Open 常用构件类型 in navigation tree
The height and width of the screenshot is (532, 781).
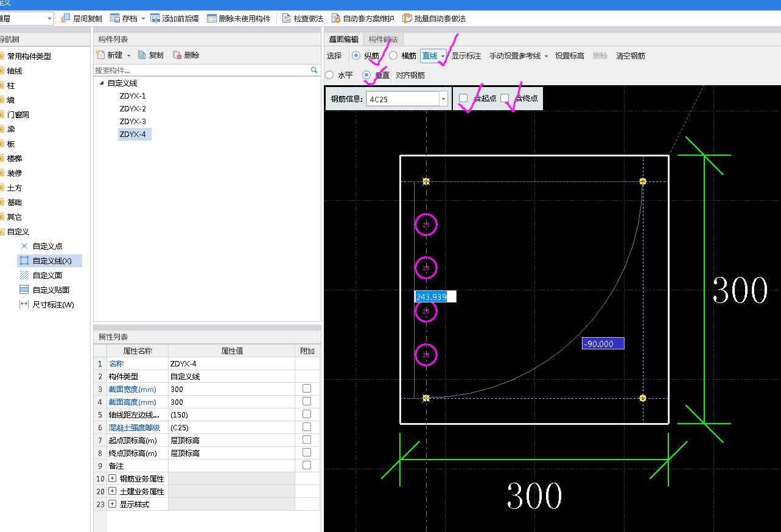tap(29, 56)
